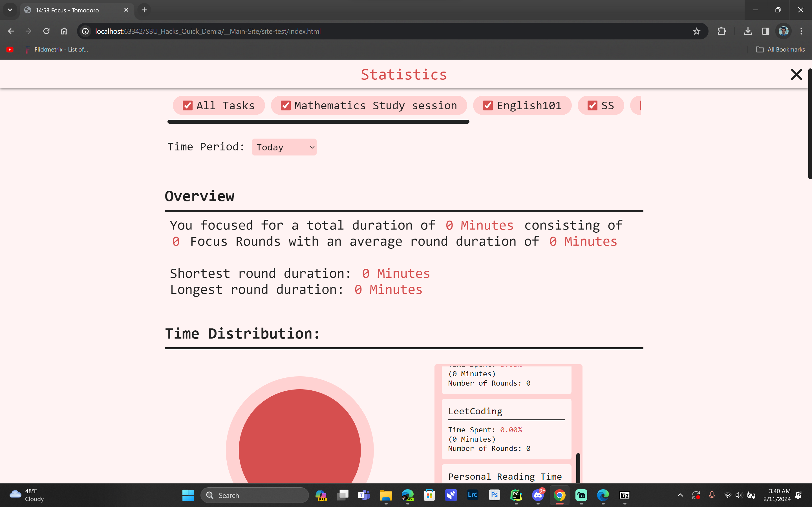Open the browser Extensions puzzle icon
This screenshot has height=507, width=812.
(721, 31)
